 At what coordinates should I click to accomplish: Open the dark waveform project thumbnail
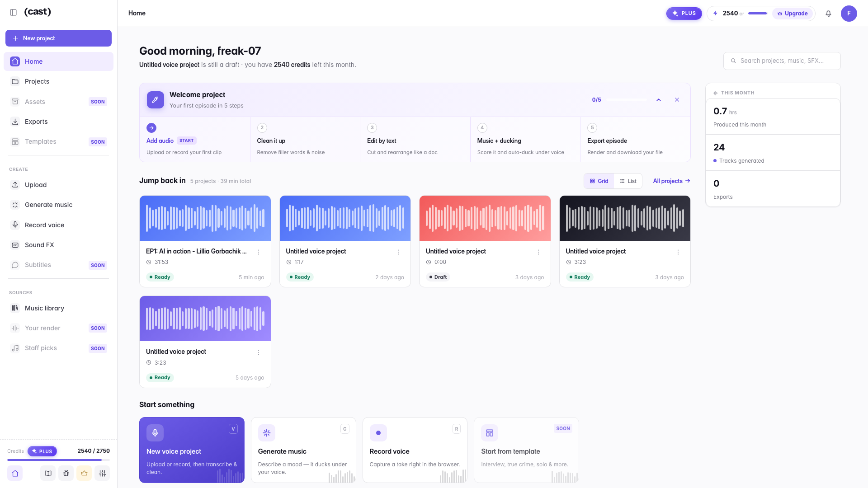[625, 218]
